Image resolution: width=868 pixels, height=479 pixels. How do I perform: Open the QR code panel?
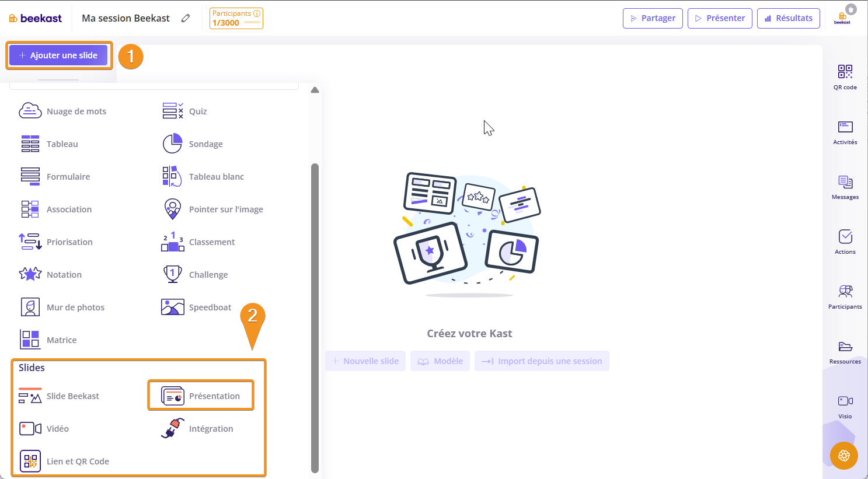coord(845,77)
